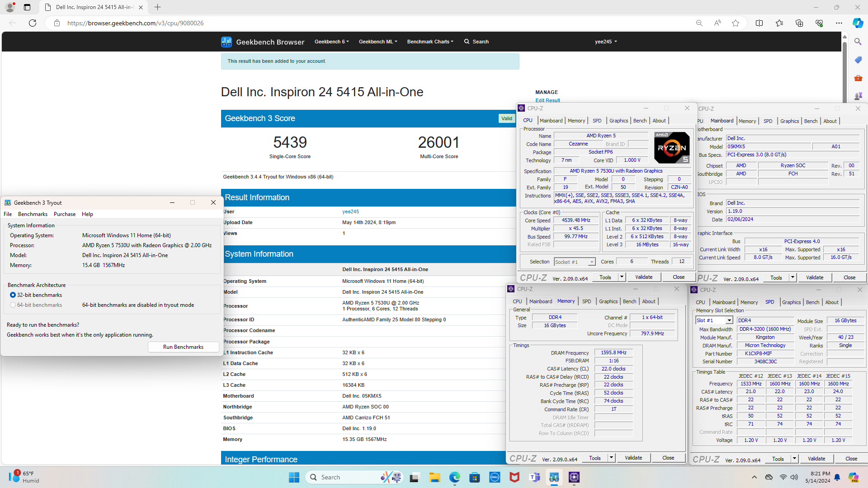Open the weather widget on taskbar
Image resolution: width=868 pixels, height=488 pixels.
(x=24, y=477)
